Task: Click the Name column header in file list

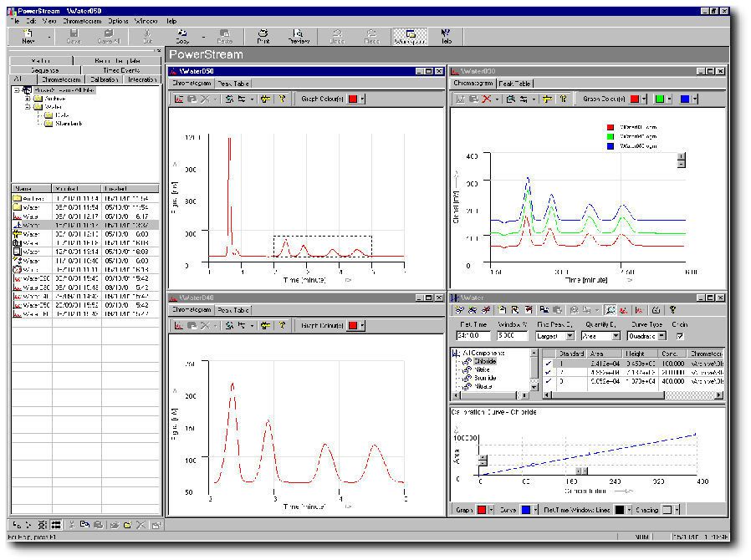Action: 31,189
